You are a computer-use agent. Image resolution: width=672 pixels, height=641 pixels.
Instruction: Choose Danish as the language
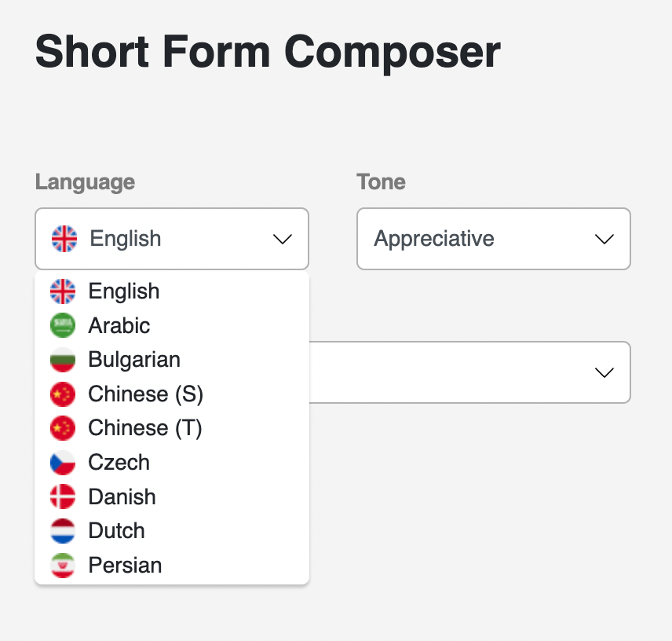coord(122,496)
